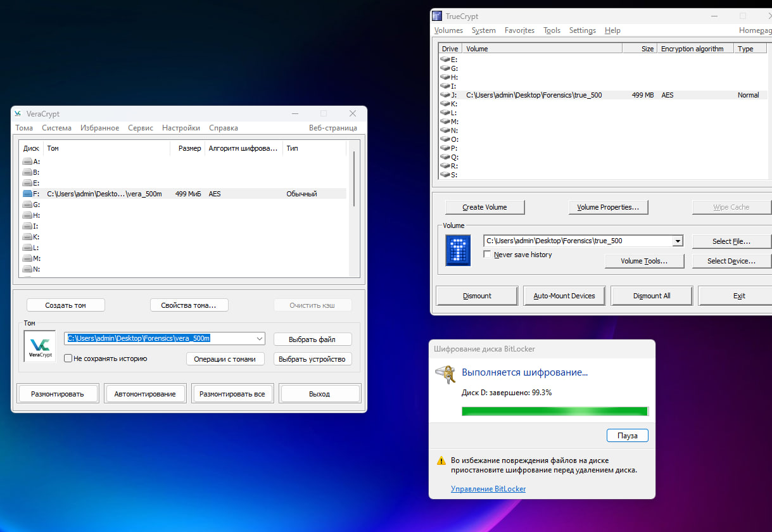772x532 pixels.
Task: Open VeraCrypt 'Тома' menu
Action: (x=24, y=128)
